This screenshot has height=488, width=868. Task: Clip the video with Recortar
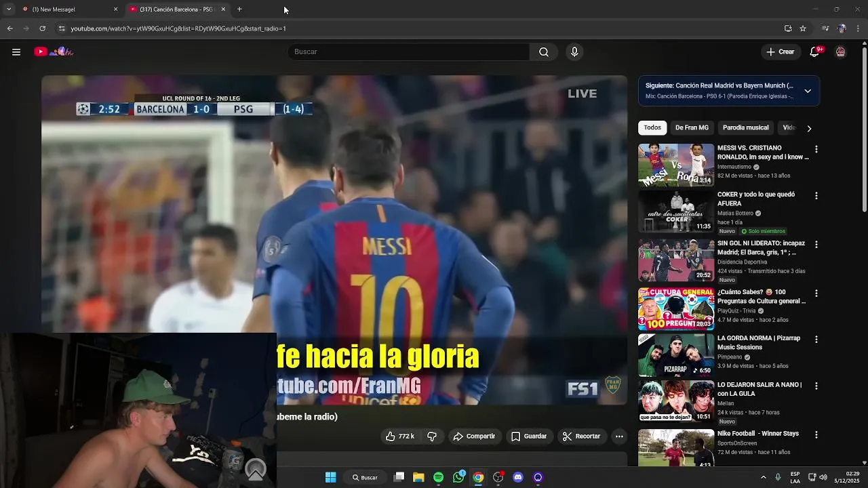pos(581,436)
